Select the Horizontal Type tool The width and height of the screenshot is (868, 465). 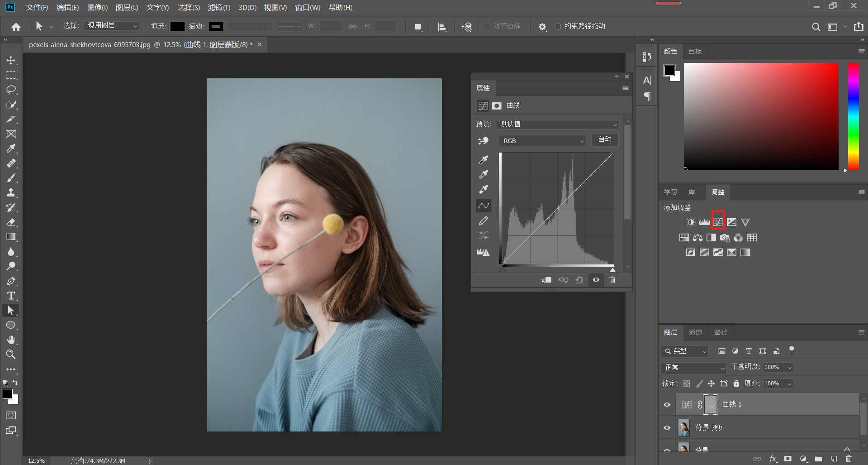pyautogui.click(x=11, y=296)
